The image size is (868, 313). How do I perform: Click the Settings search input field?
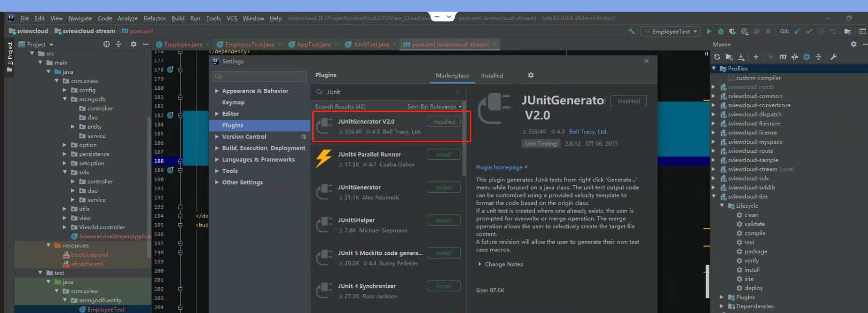[259, 76]
